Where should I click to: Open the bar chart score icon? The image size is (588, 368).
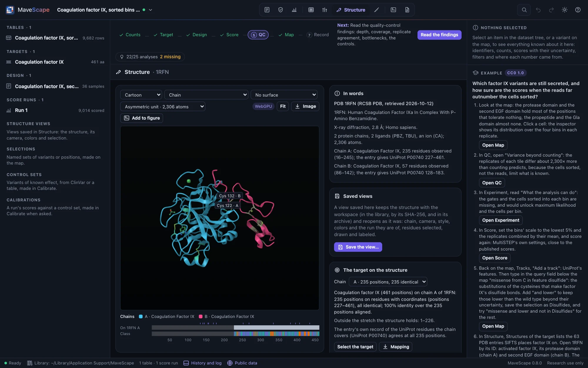[294, 10]
